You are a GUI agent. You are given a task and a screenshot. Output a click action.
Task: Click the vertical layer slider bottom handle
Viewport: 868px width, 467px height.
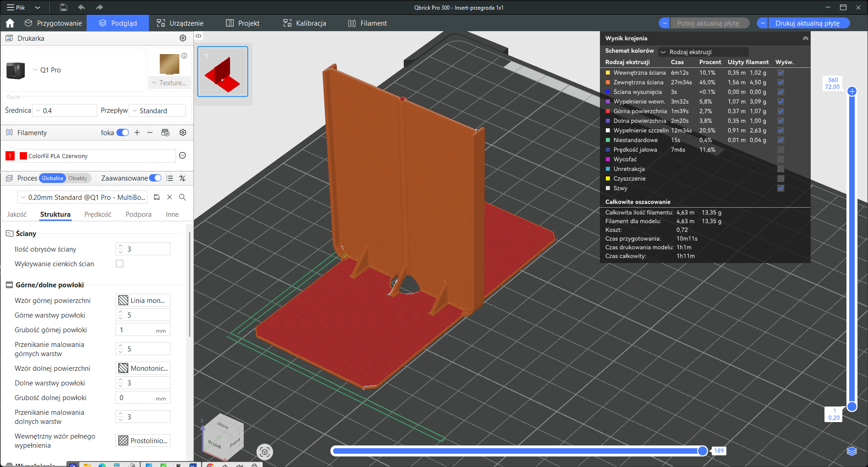(852, 406)
